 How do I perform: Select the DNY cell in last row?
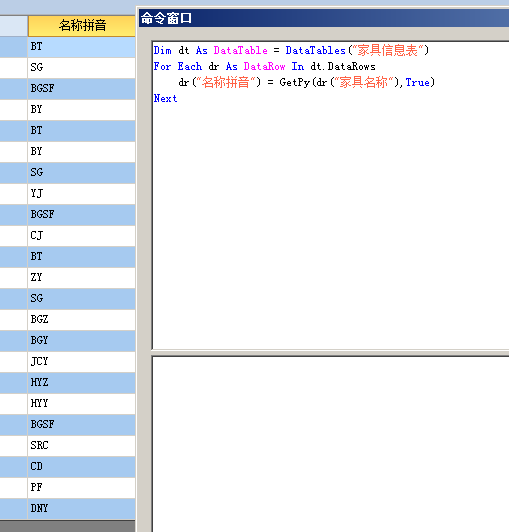pos(82,509)
